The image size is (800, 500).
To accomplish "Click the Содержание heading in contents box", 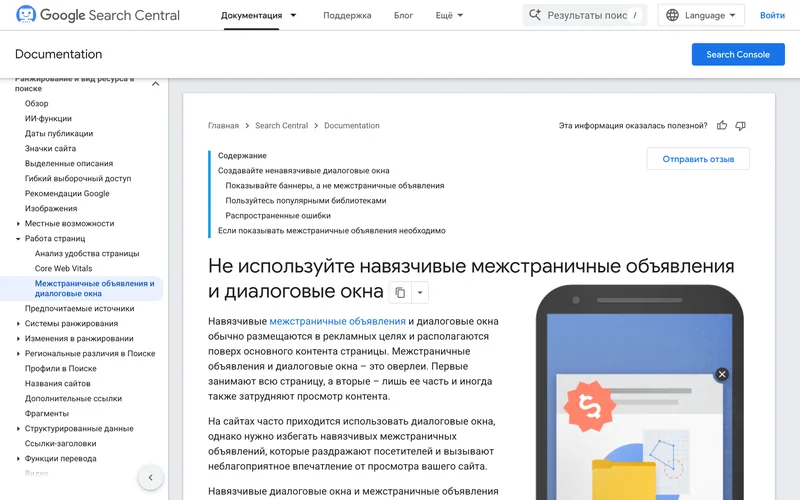I will coord(242,156).
